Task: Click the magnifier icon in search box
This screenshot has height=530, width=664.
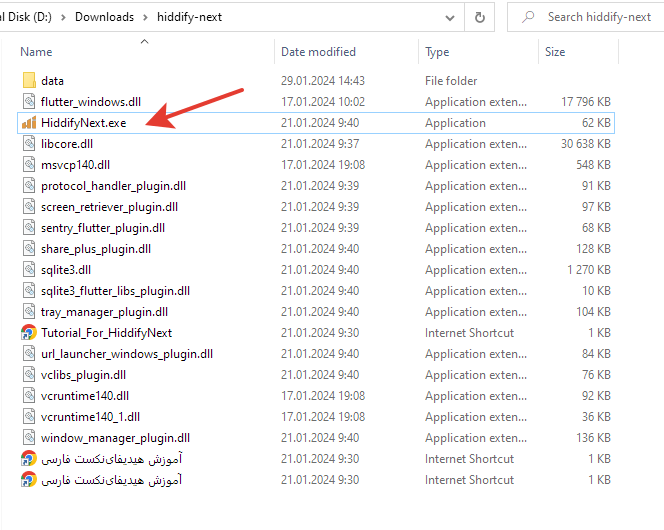Action: [528, 17]
